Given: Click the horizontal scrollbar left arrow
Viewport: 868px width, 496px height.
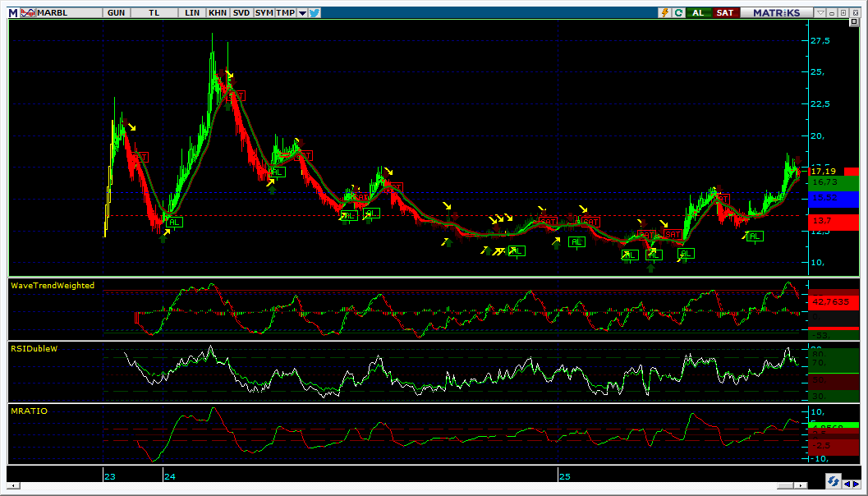Looking at the screenshot, I should (12, 486).
